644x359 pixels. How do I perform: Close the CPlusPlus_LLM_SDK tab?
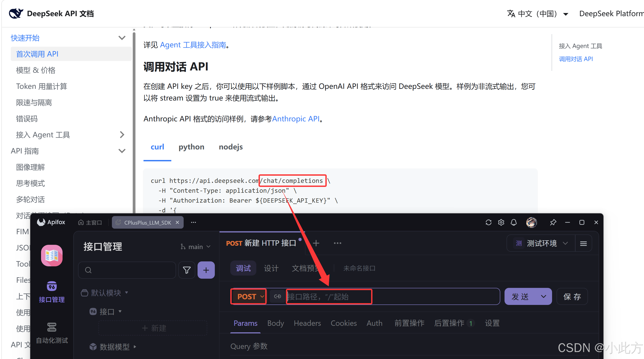point(177,222)
